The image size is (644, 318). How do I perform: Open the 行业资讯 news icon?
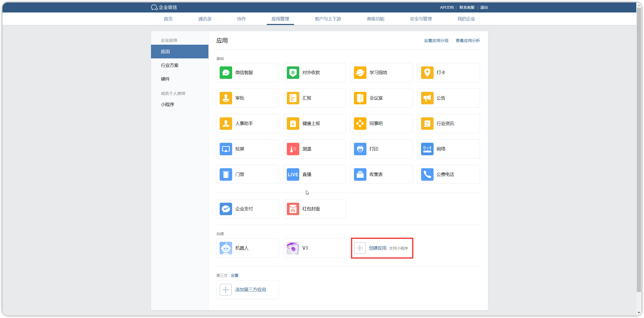pyautogui.click(x=427, y=124)
